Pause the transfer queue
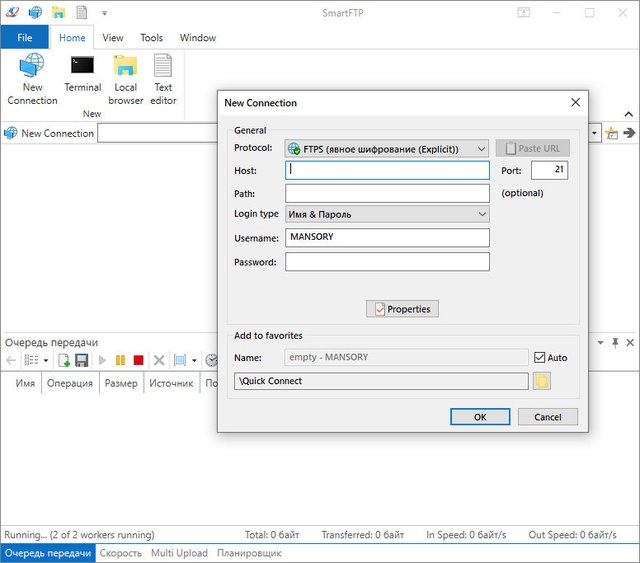 point(120,360)
